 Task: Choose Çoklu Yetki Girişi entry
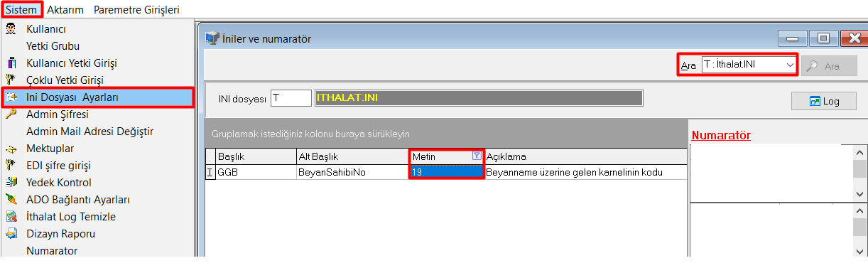(65, 80)
